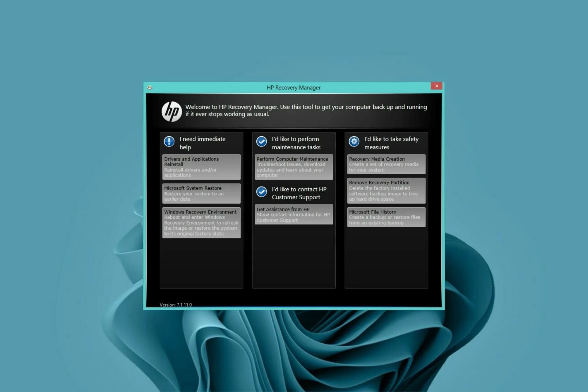Screen dimensions: 588x392
Task: Click the HP logo icon
Action: click(171, 111)
